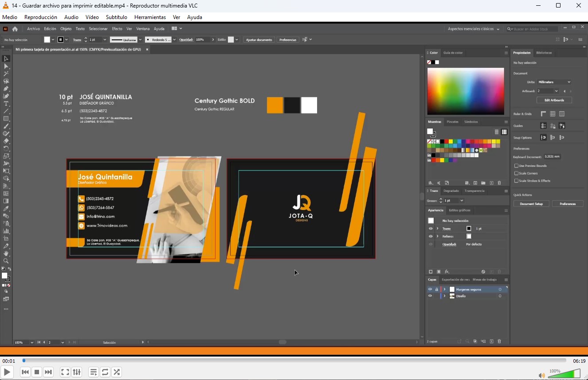
Task: Pick a color from the spectrum picker
Action: (x=466, y=91)
